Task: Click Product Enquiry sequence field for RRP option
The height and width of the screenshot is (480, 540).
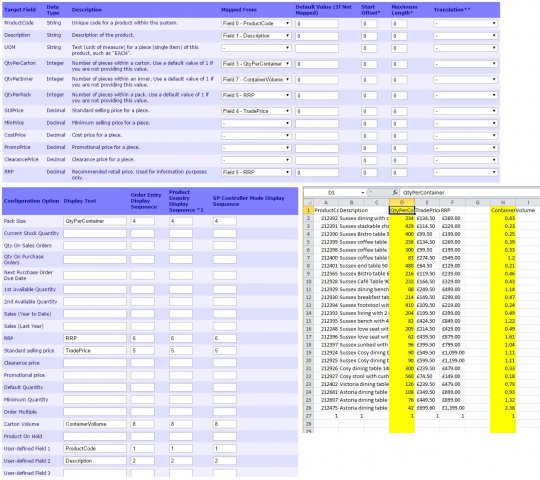Action: [181, 338]
